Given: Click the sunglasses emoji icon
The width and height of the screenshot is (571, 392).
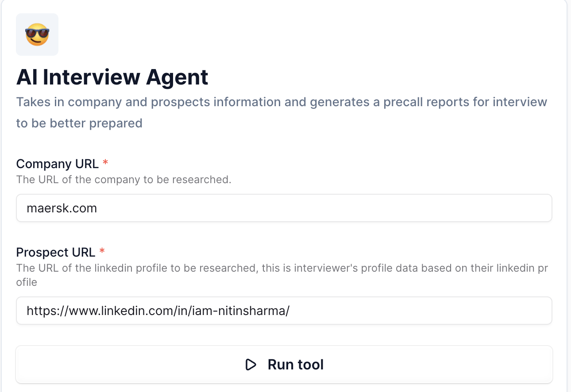Looking at the screenshot, I should (37, 35).
